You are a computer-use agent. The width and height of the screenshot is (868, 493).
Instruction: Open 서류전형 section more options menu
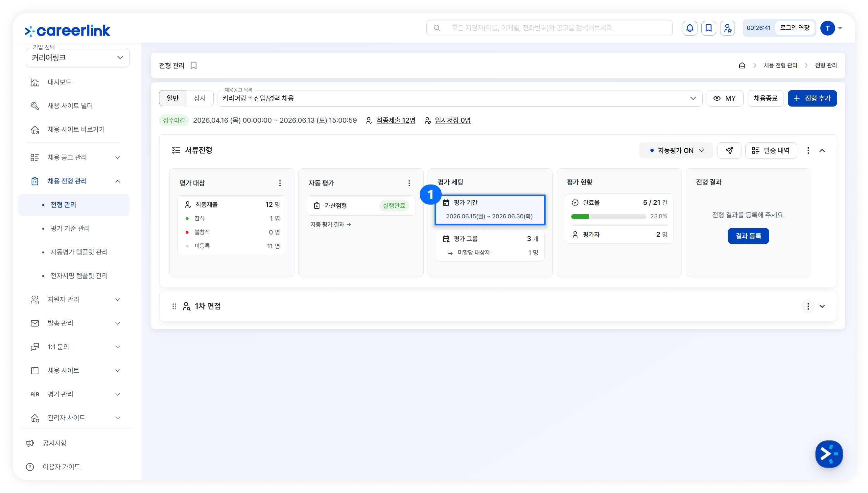[808, 150]
